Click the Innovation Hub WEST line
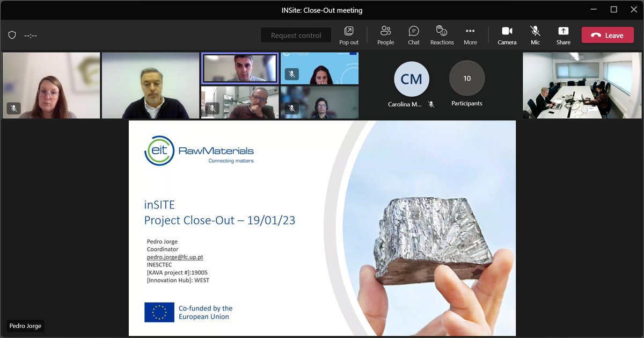Screen dimensions: 644x338 click(178, 280)
